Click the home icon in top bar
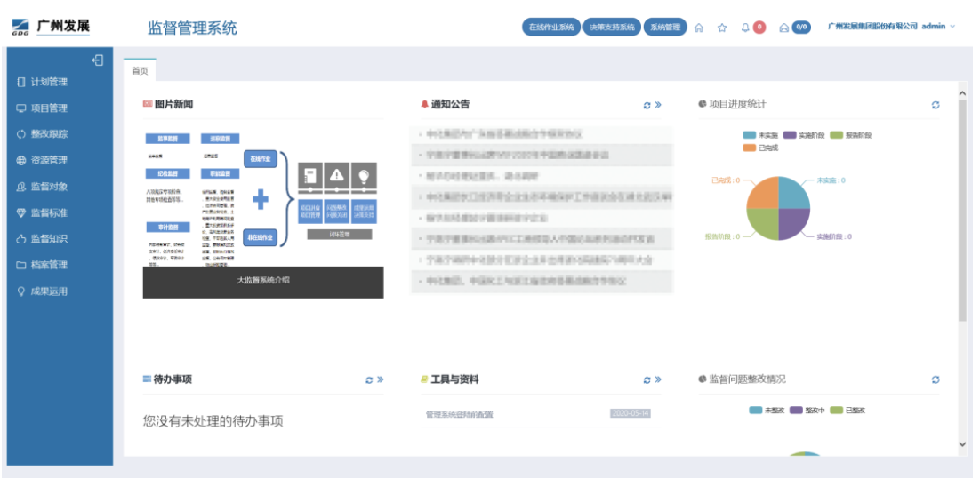Viewport: 980px width, 487px height. [x=699, y=28]
